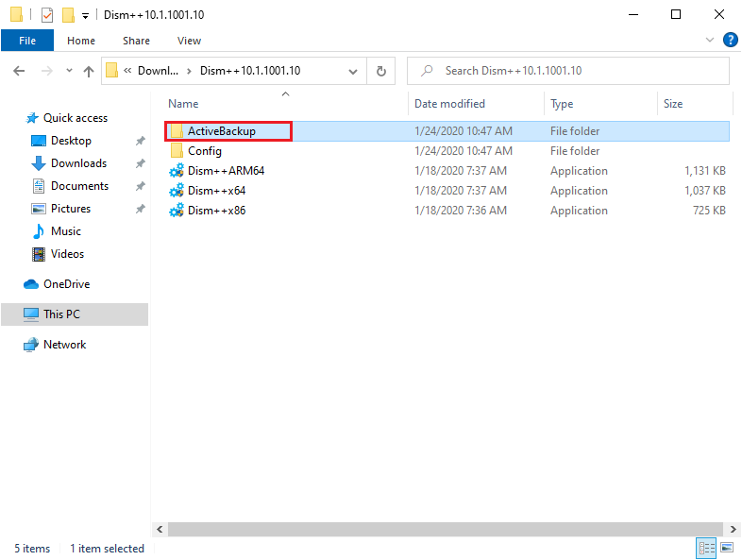Open the Share ribbon tab
The width and height of the screenshot is (742, 560).
[136, 41]
